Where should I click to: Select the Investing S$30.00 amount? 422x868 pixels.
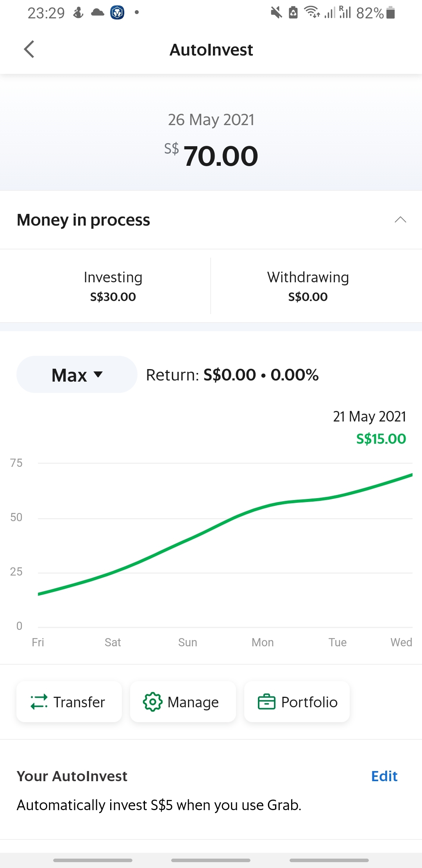[113, 297]
